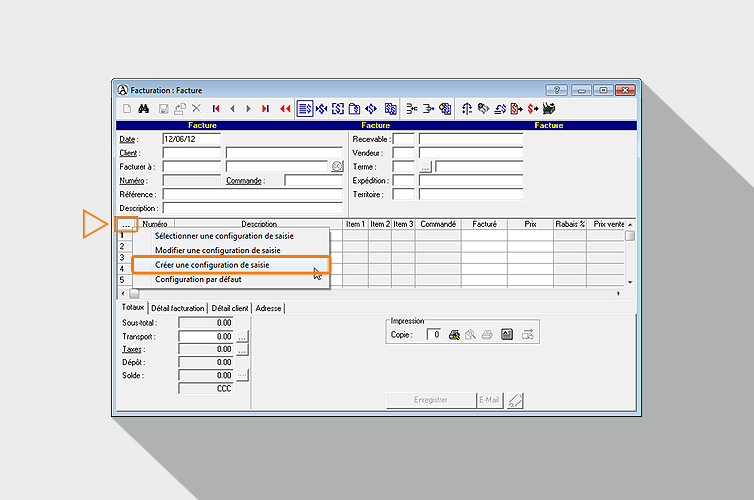Click the ... button beside Taxes

tap(242, 350)
